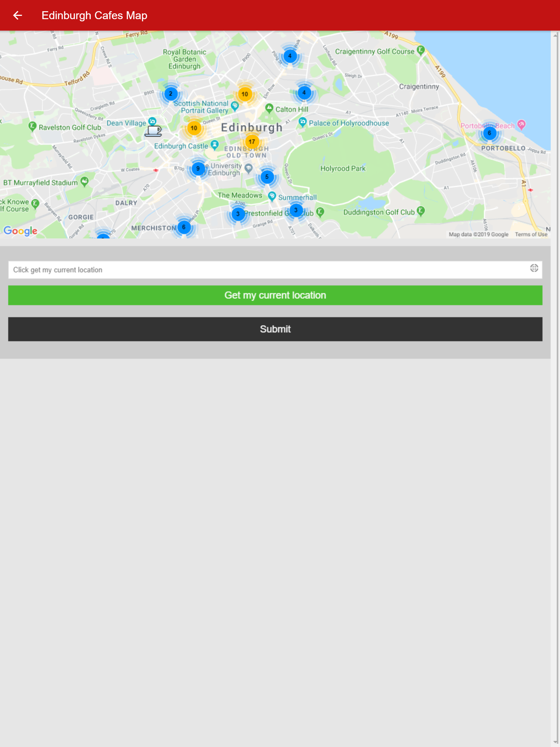Select the Duddingston Golf Club pin

pyautogui.click(x=421, y=211)
